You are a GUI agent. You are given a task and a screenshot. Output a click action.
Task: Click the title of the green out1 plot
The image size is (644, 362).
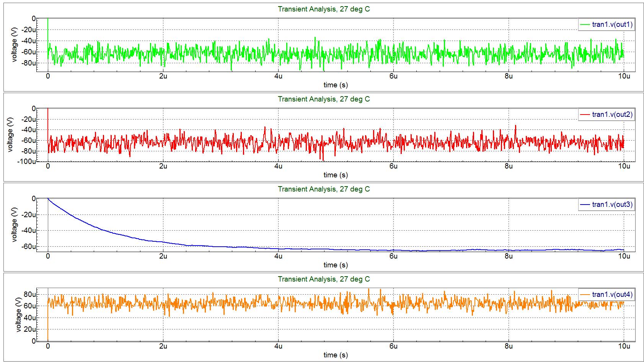324,9
